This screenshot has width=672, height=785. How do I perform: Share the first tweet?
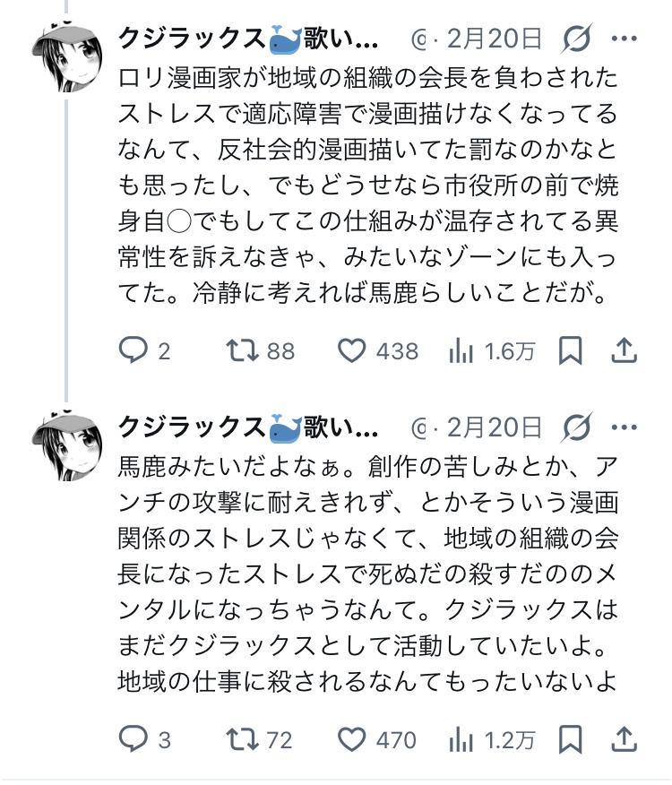(x=624, y=351)
